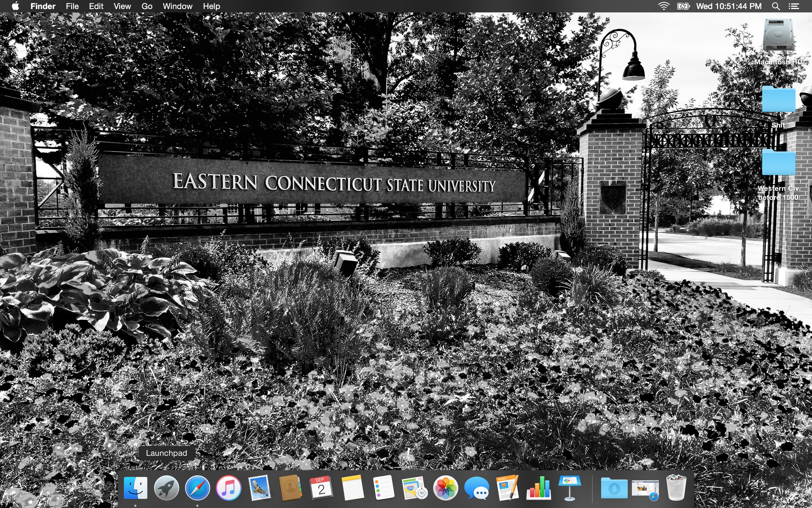Open Contacts book icon in Dock

tap(291, 488)
